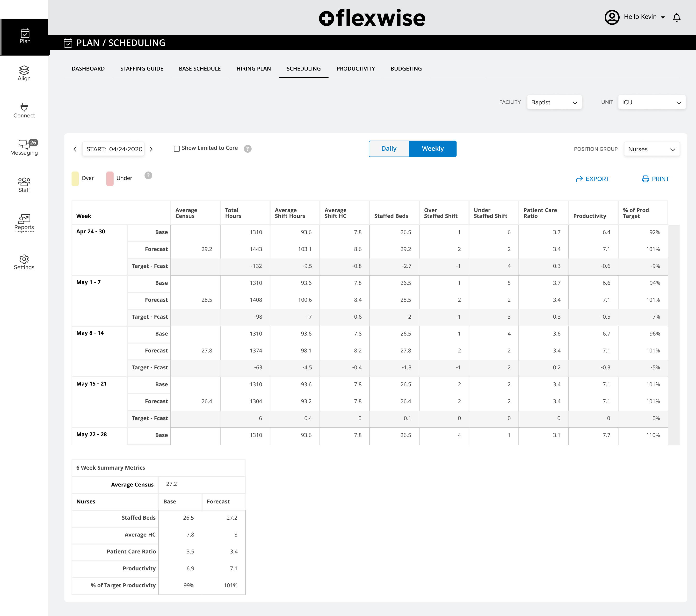
Task: Select the Scheduling tab
Action: (304, 69)
